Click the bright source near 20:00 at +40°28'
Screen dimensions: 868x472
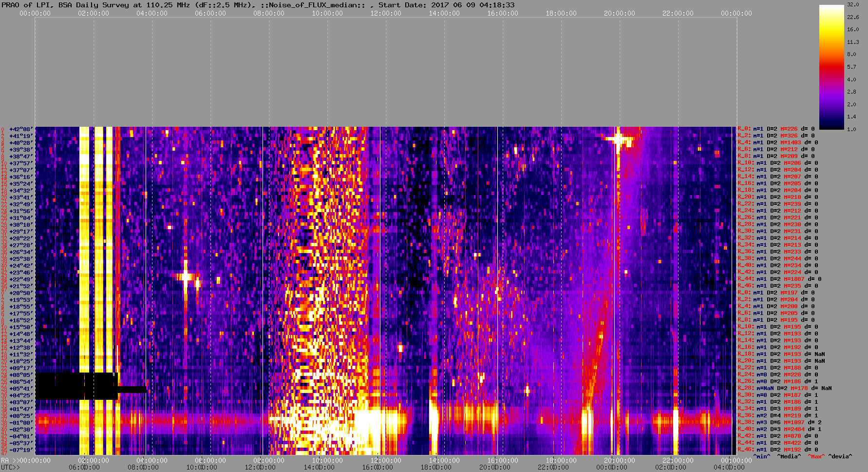pos(619,140)
